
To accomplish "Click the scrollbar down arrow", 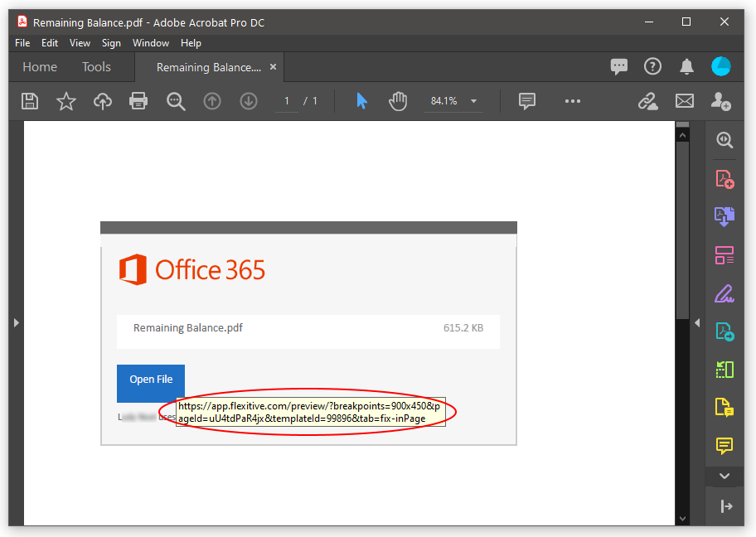I will pos(682,518).
